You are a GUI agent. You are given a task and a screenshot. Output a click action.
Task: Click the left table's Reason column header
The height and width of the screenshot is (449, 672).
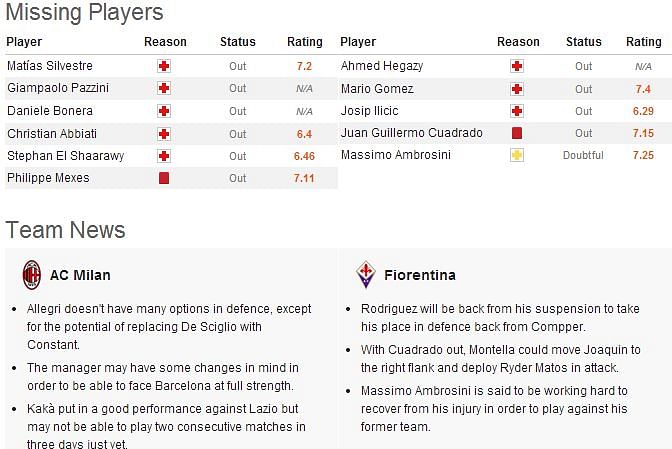click(x=165, y=42)
